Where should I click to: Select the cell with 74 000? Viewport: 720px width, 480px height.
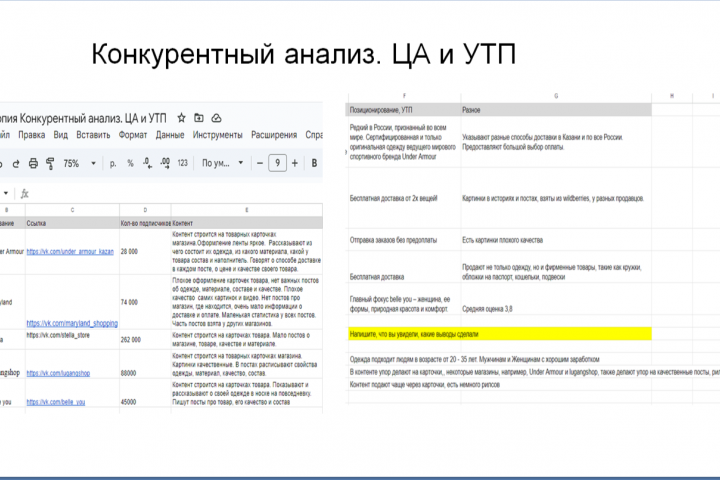coord(145,302)
